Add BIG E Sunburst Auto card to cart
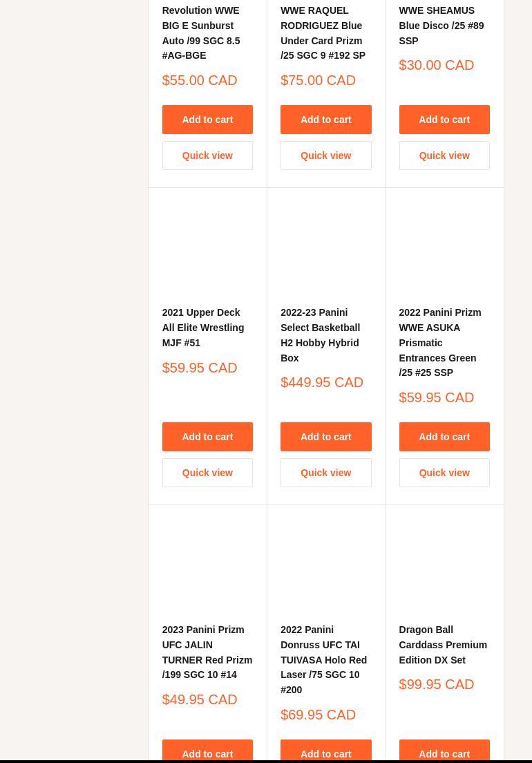This screenshot has height=763, width=532. pyautogui.click(x=207, y=120)
